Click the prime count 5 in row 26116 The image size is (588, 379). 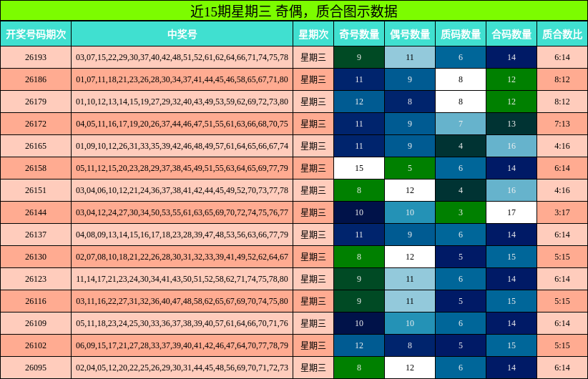point(461,301)
